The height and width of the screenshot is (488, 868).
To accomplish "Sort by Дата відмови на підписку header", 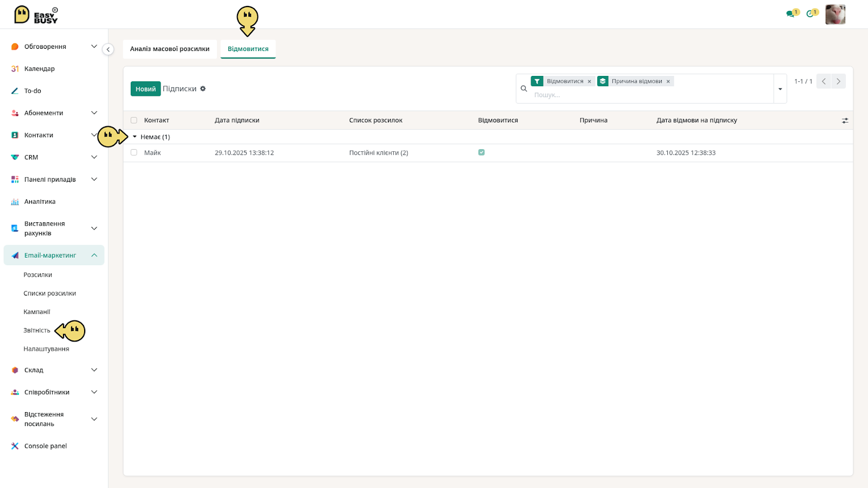I will point(697,120).
